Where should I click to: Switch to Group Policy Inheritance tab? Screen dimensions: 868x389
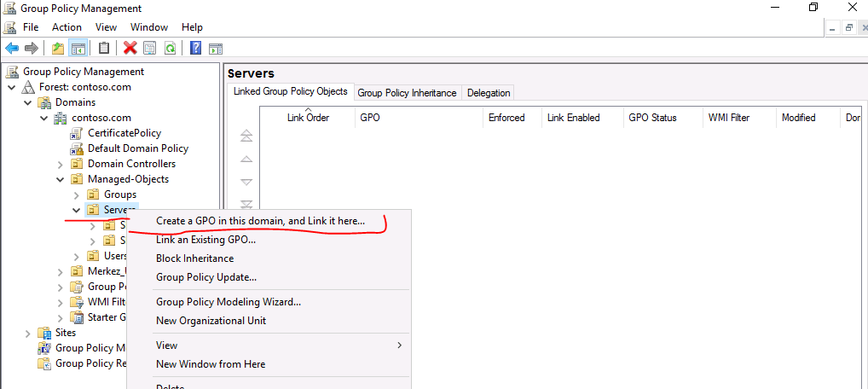point(407,93)
